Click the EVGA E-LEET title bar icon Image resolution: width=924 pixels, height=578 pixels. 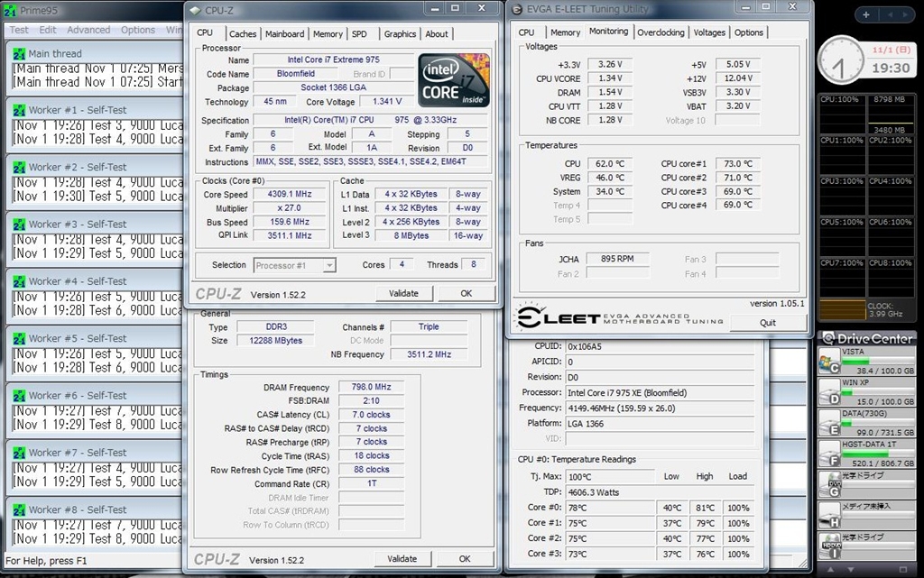point(518,10)
